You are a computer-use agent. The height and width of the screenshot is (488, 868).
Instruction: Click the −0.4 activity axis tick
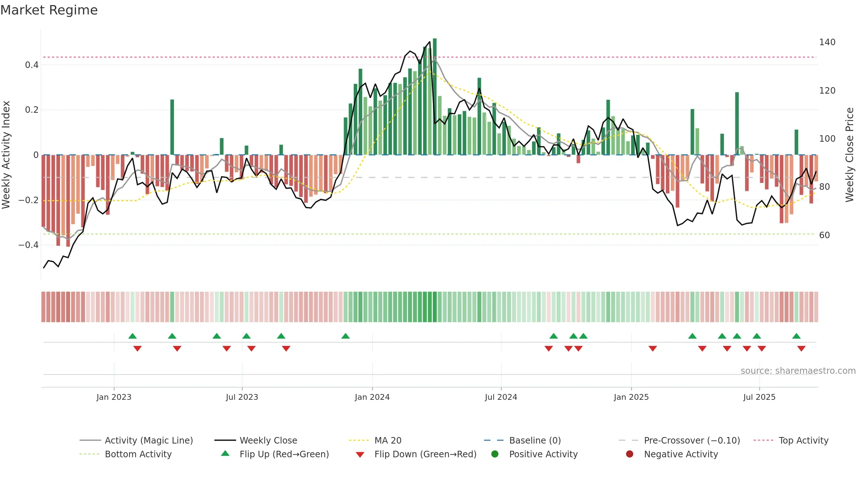pos(29,245)
